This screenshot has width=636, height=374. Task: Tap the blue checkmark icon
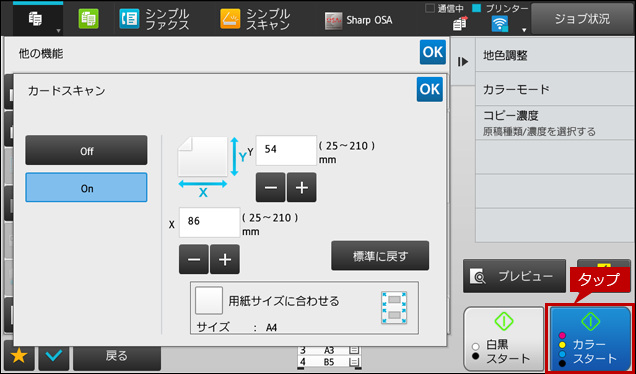click(x=54, y=356)
